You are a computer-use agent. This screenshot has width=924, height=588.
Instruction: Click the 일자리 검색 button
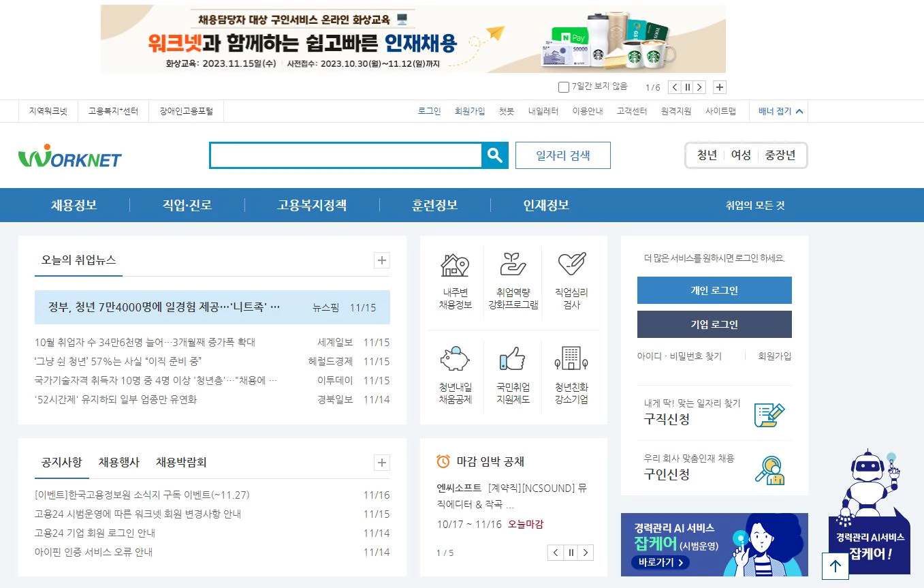(x=563, y=155)
